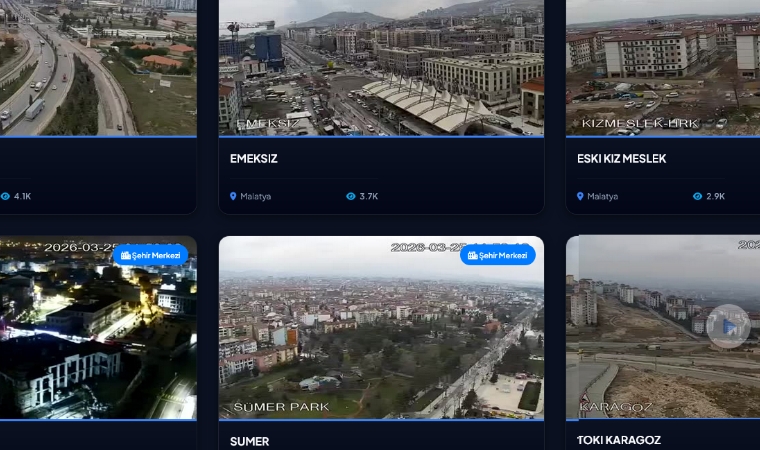Screen dimensions: 760x450
Task: Click the Malatya text on ESKI KIZ MESLEK card
Action: 602,196
